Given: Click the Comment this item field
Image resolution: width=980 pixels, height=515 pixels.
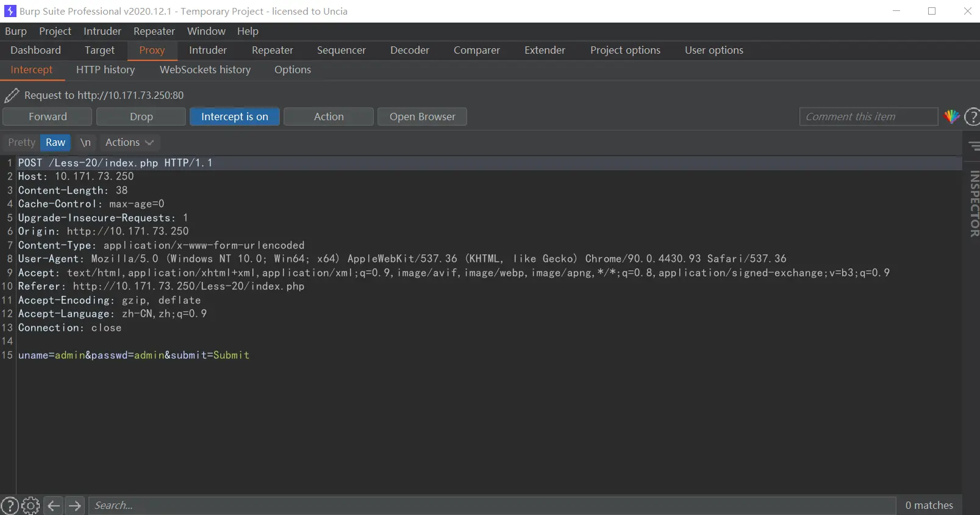Looking at the screenshot, I should (868, 117).
